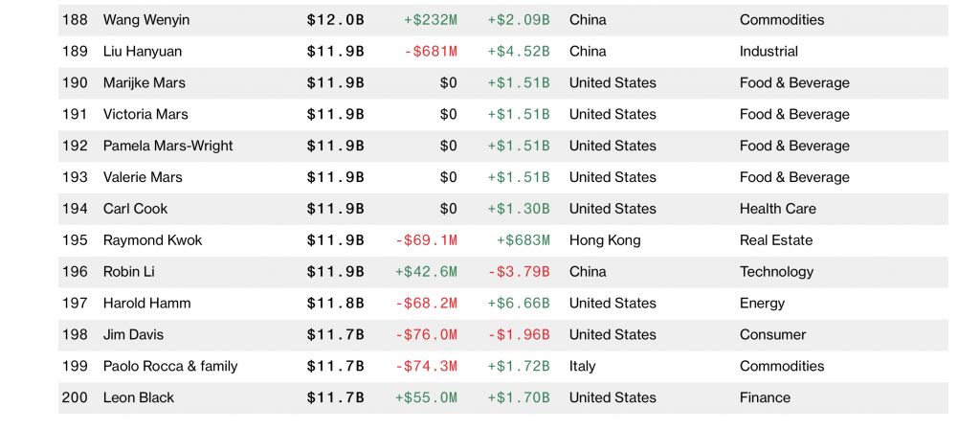Click Pamela Mars-Wright's name
This screenshot has height=430, width=980.
[167, 147]
